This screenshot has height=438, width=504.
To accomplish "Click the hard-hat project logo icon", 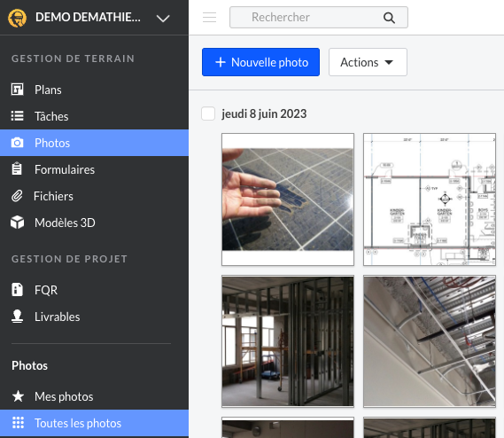I will click(18, 18).
